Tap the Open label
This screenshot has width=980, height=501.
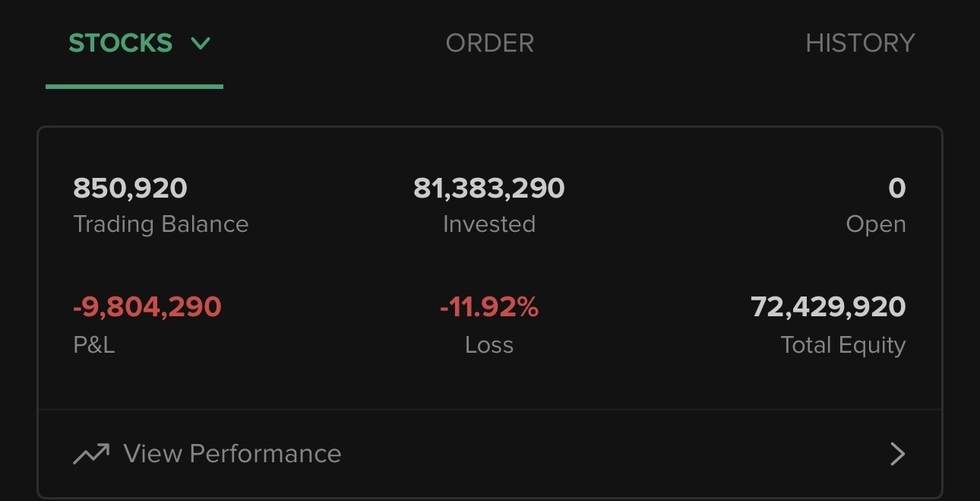(875, 224)
